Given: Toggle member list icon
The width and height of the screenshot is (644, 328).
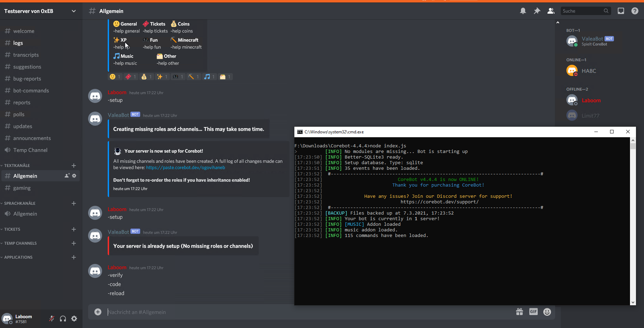Looking at the screenshot, I should 551,11.
